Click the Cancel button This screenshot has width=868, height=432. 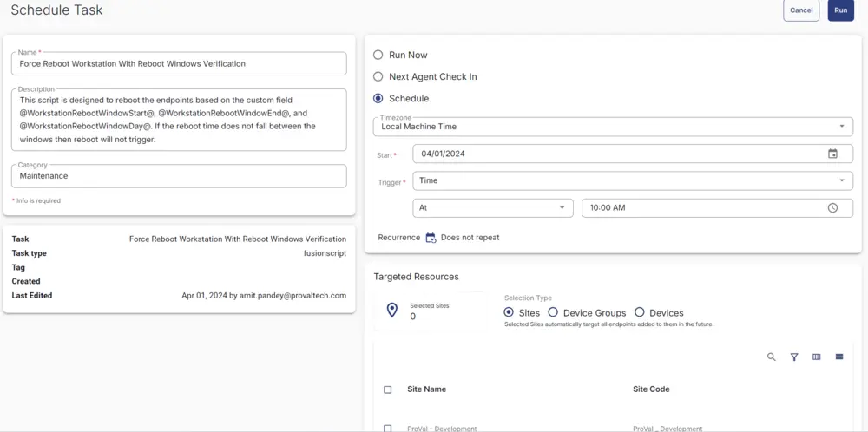801,10
